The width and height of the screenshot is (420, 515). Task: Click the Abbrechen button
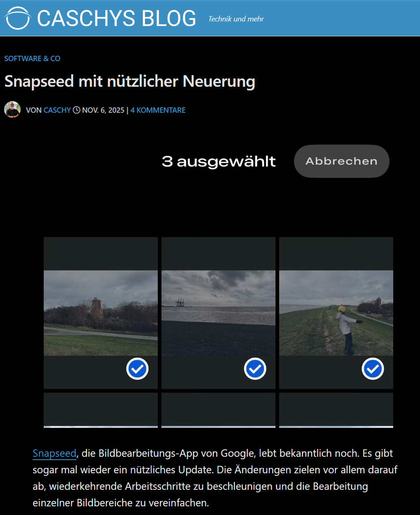pos(342,161)
